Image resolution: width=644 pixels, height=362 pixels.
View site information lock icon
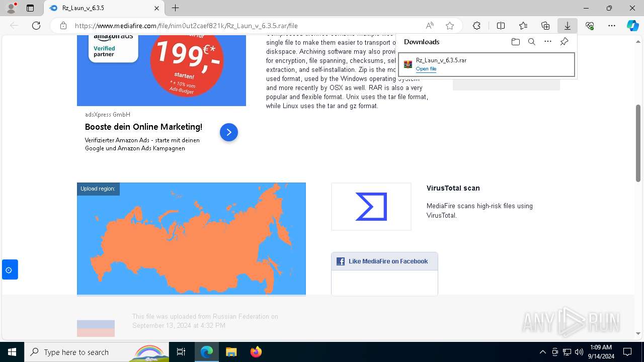pyautogui.click(x=63, y=26)
